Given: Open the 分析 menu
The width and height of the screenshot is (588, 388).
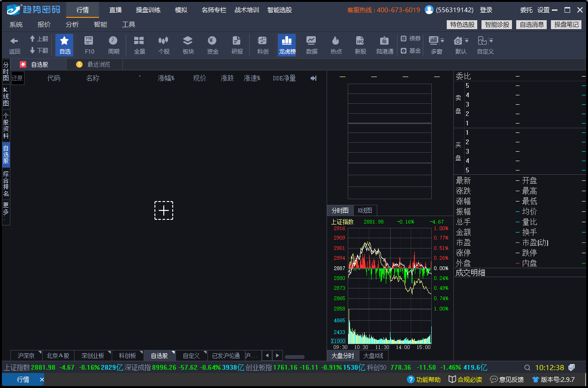Looking at the screenshot, I should coord(72,24).
